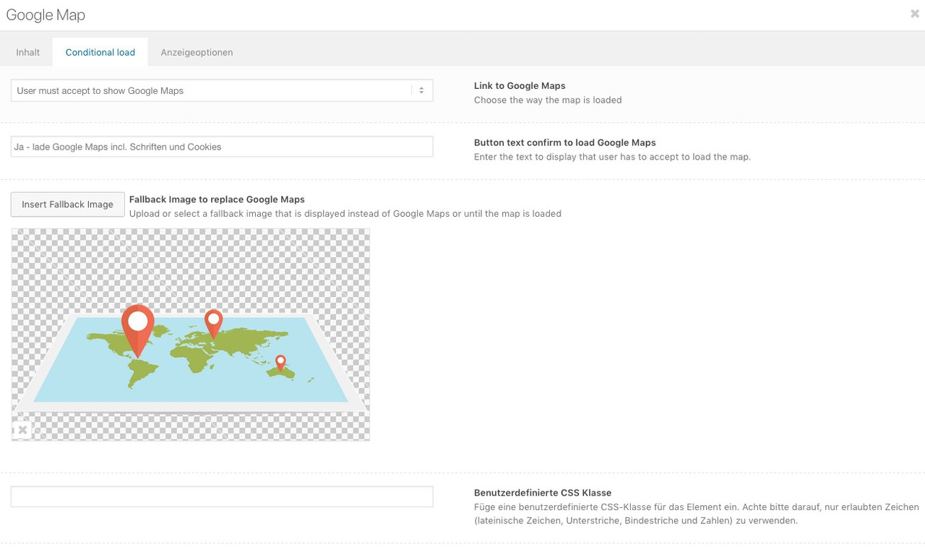Click the 'Enter the text to display' help text
Image resolution: width=925 pixels, height=560 pixels.
click(612, 157)
